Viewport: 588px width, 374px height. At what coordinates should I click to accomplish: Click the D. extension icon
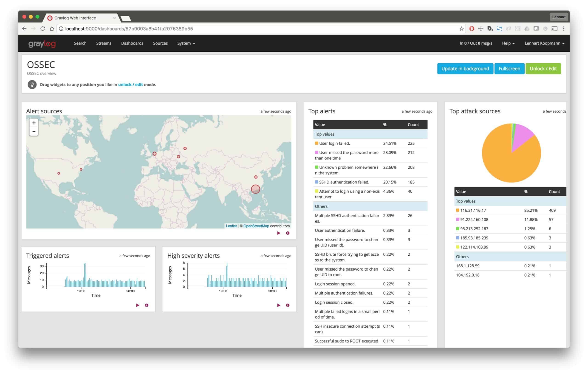(x=490, y=29)
